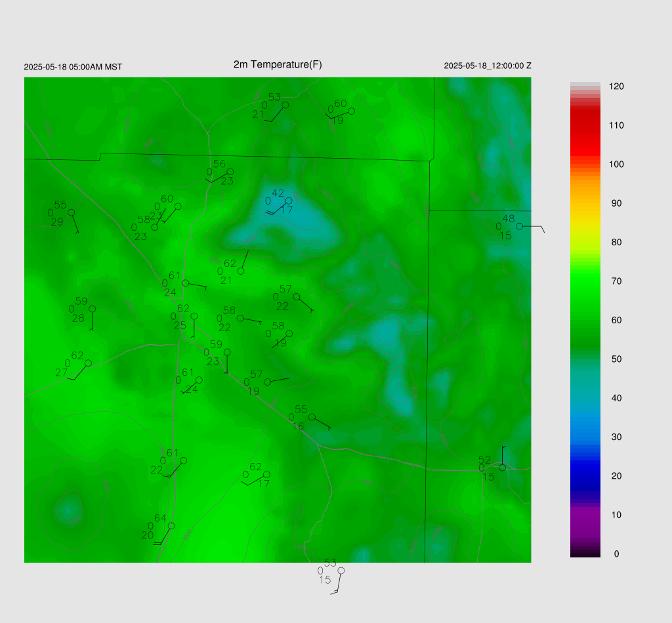
Task: Click the "2025-05-18_12:00:00 Z" UTC timestamp
Action: 488,66
